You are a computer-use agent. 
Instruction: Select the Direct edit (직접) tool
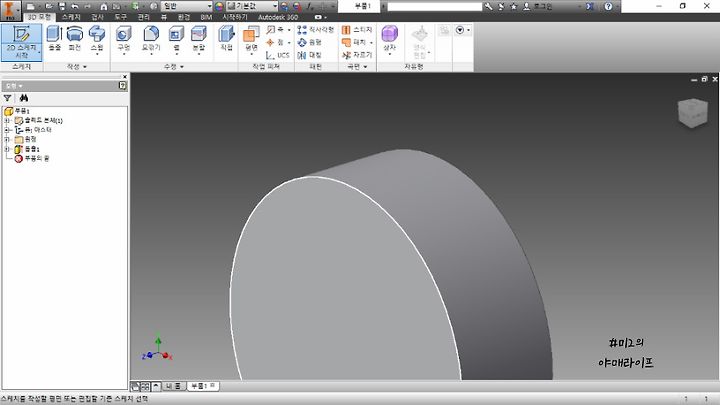[226, 39]
